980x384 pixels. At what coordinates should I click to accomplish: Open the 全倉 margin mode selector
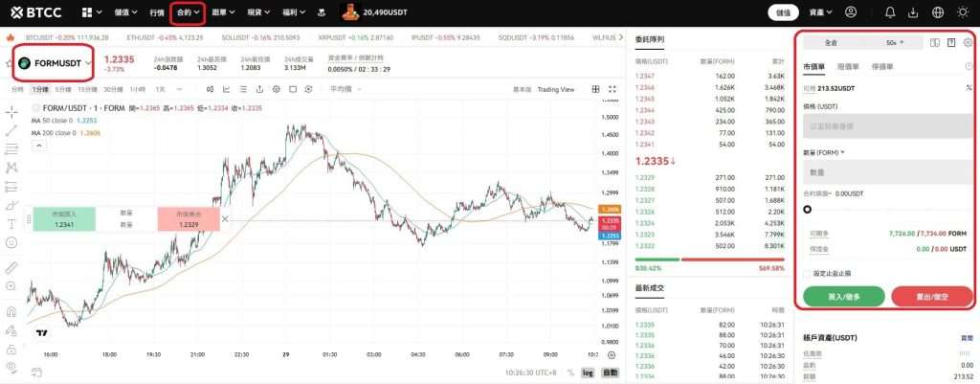click(832, 43)
